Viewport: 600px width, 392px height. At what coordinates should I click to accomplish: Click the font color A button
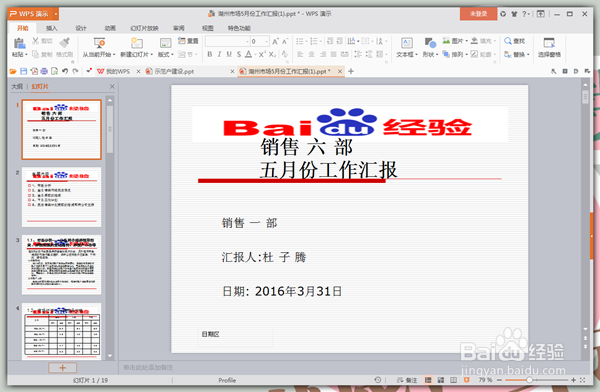pos(248,54)
